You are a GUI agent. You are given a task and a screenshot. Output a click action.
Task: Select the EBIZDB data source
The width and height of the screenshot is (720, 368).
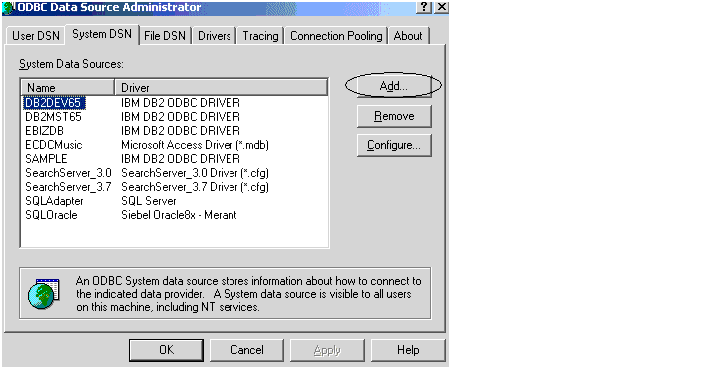click(x=45, y=131)
